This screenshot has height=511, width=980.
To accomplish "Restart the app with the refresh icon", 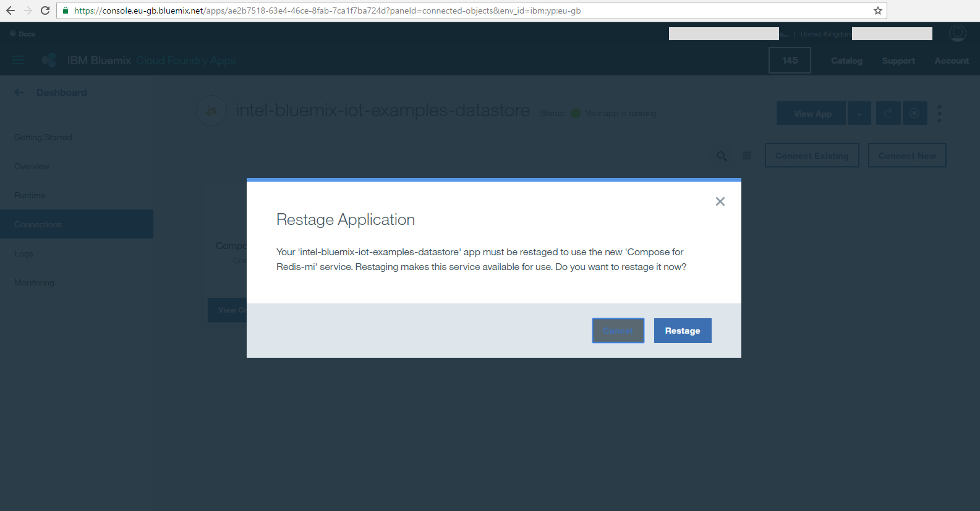I will tap(888, 113).
